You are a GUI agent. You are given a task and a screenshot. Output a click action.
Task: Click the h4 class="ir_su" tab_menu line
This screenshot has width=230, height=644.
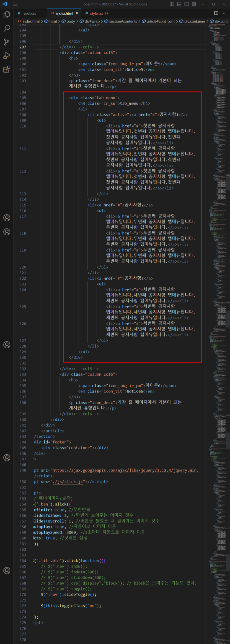114,103
